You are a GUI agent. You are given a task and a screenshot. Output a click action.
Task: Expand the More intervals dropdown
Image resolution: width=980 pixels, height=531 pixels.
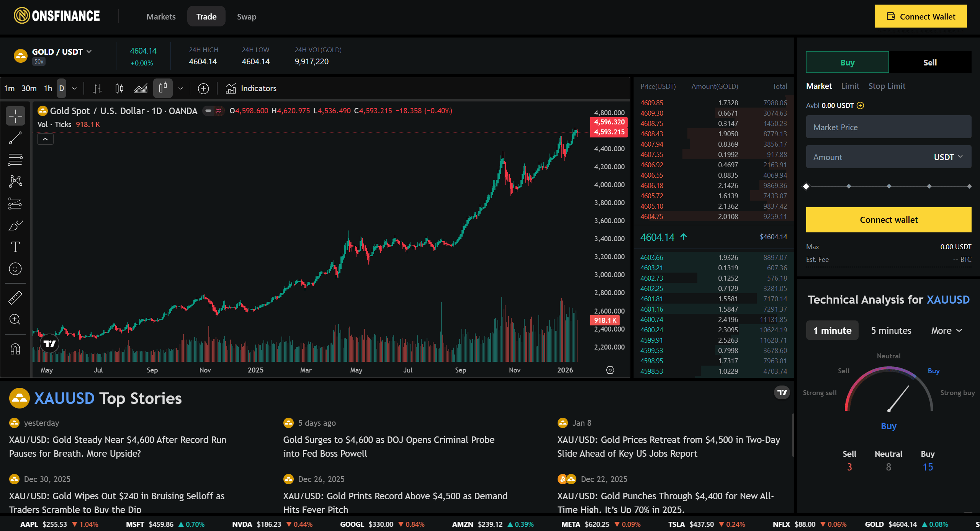pos(946,330)
